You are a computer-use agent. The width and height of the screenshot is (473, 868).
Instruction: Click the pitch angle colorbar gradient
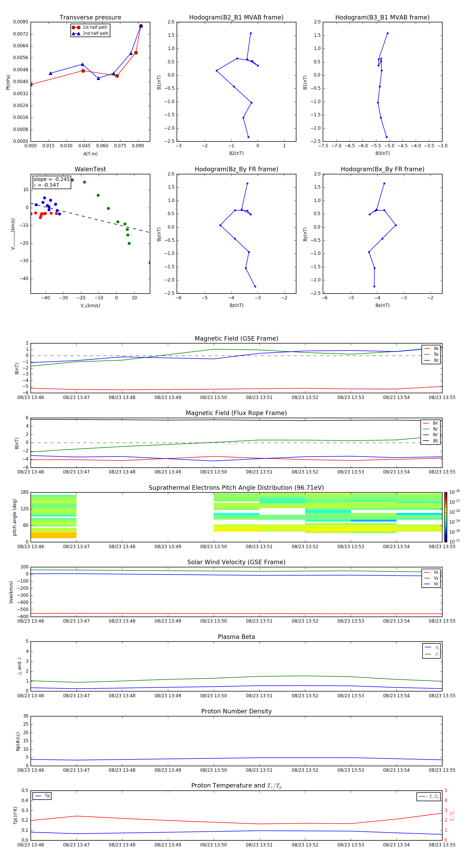(x=446, y=517)
